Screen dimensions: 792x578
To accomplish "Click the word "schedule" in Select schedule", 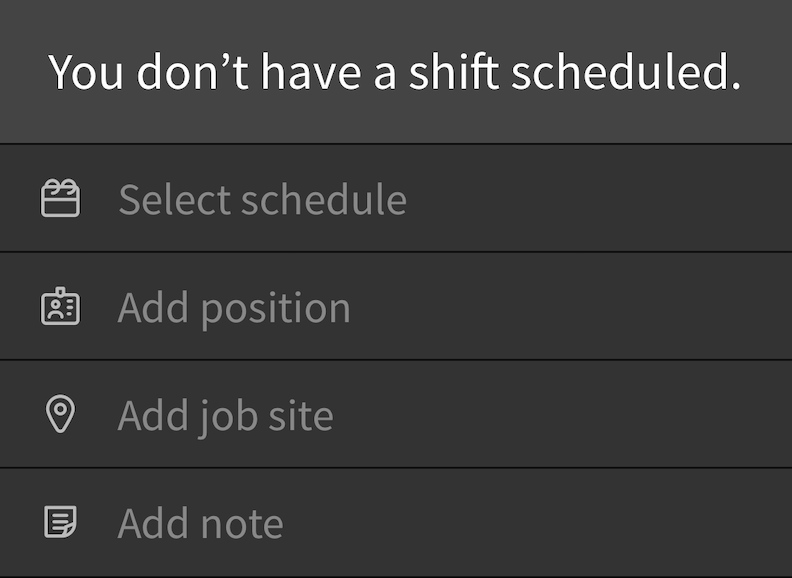I will pos(324,200).
